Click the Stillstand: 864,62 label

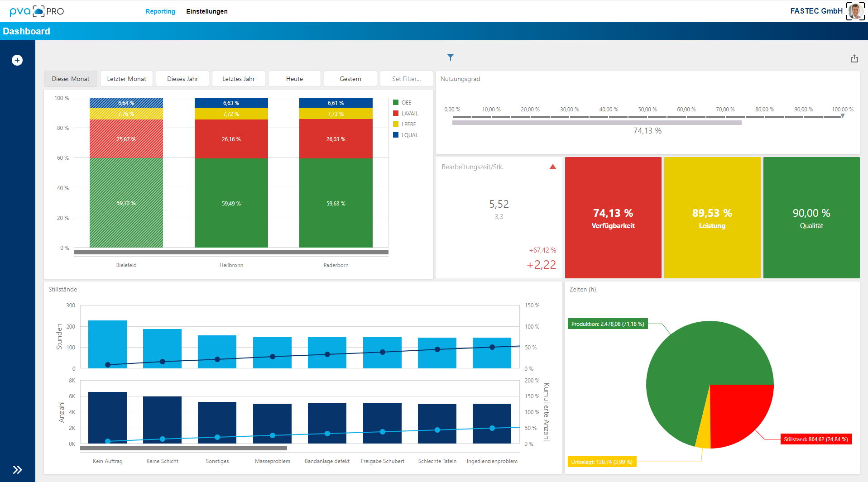coord(816,439)
